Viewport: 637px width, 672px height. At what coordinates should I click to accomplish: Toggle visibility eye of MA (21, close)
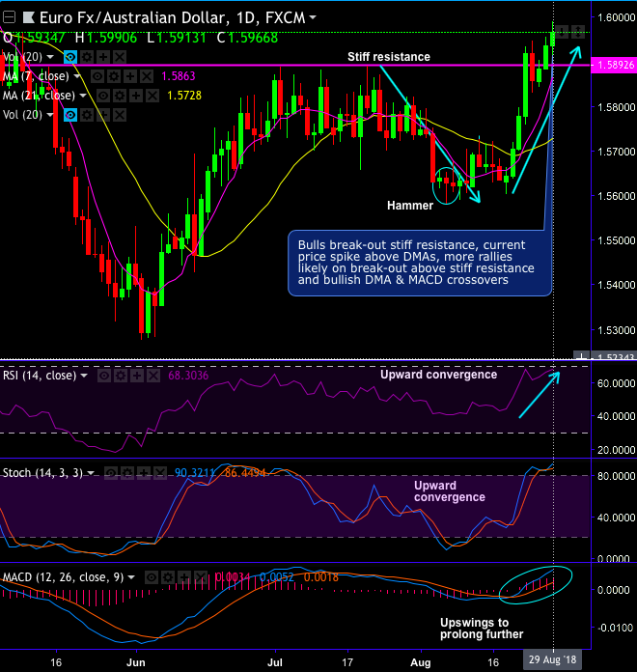click(103, 96)
